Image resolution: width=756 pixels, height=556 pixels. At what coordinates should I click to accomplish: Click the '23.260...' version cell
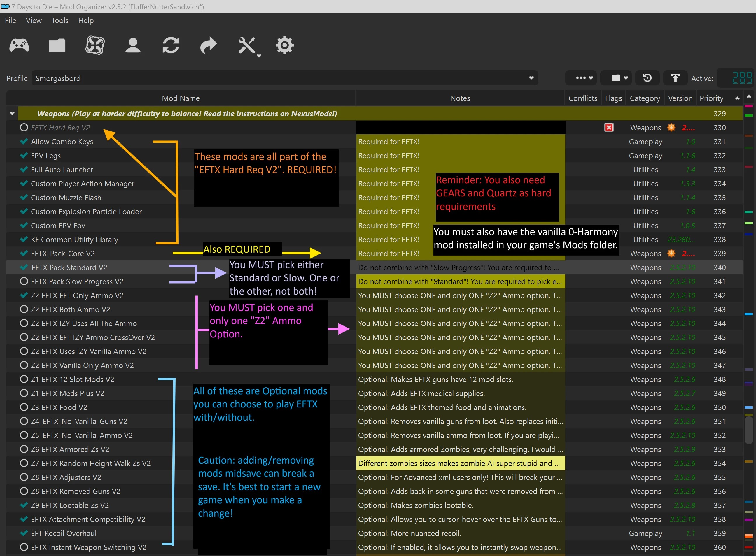(x=681, y=239)
